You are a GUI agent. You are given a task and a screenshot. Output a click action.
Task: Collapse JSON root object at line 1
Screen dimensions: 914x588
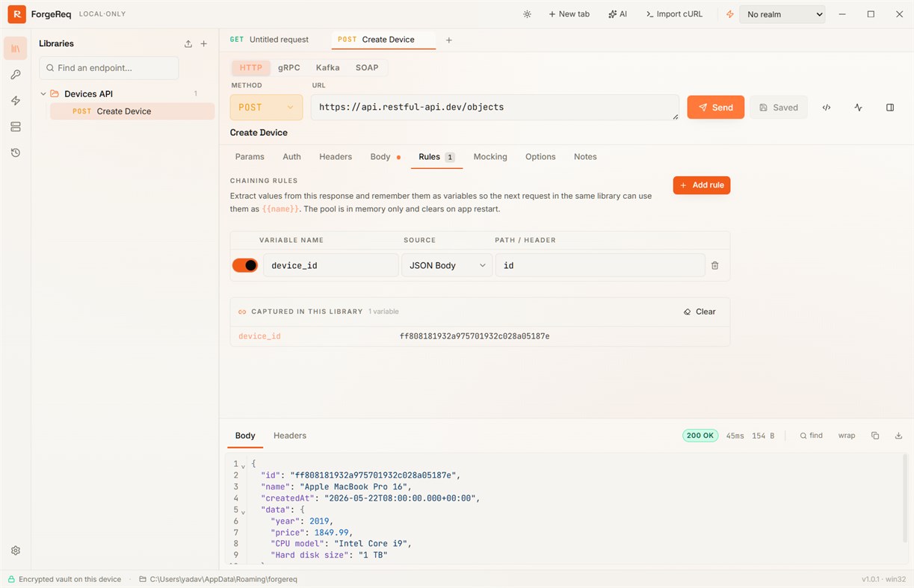point(243,465)
